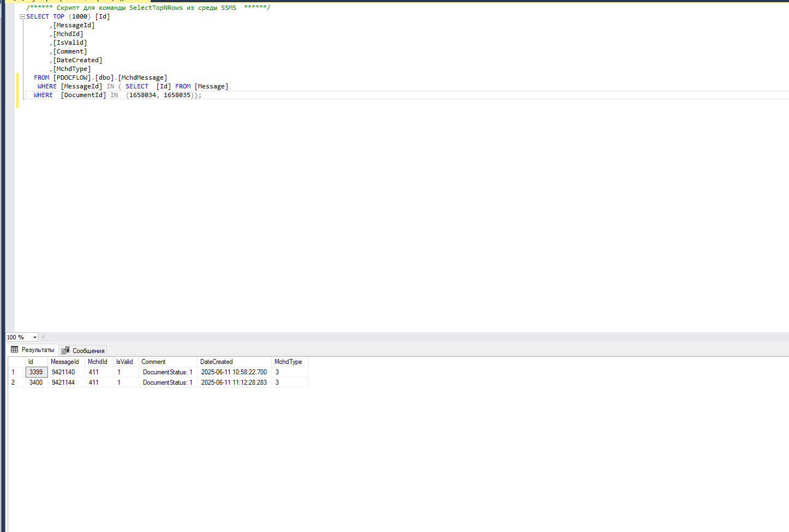This screenshot has height=532, width=789.
Task: Select the MchdId column header
Action: tap(99, 362)
